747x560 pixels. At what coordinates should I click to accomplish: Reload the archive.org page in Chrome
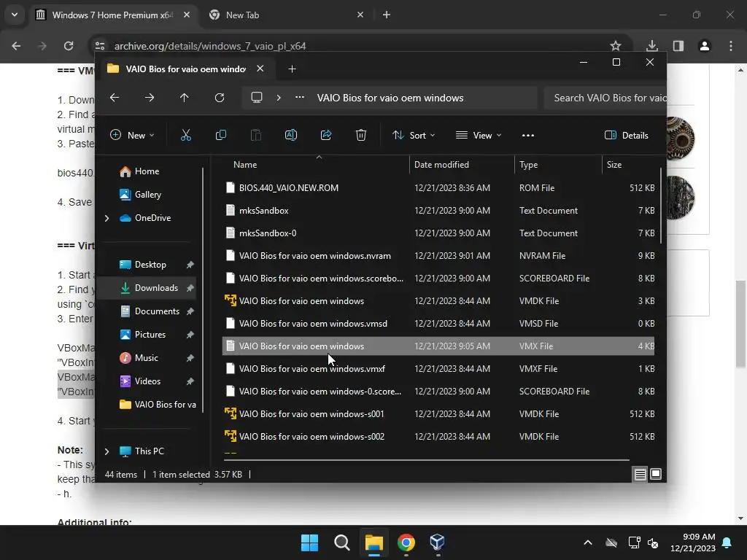69,46
